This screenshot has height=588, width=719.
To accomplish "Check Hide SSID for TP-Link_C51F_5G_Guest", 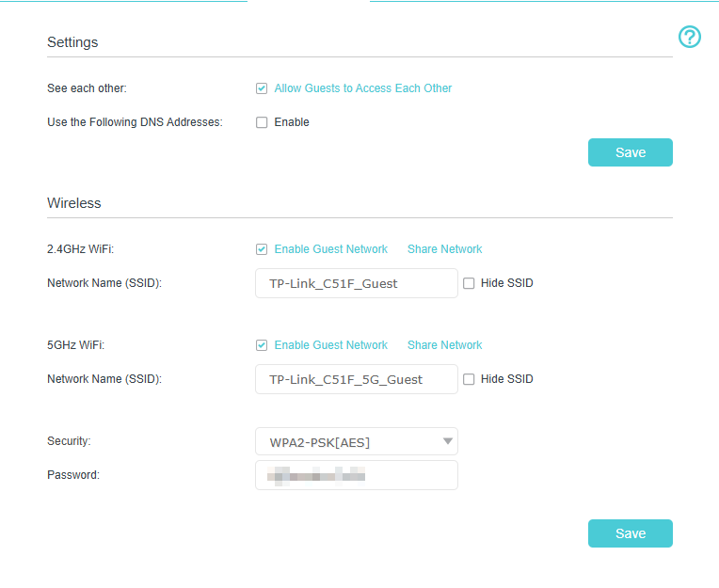I will click(469, 379).
